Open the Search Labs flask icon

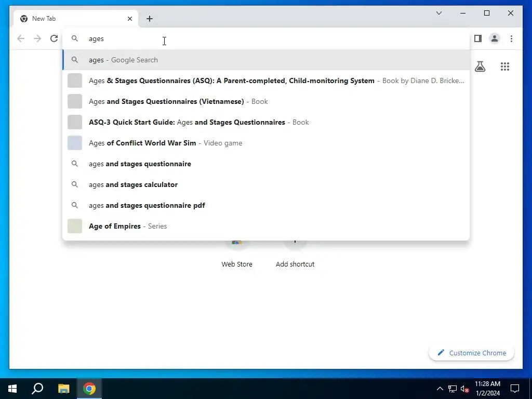480,66
